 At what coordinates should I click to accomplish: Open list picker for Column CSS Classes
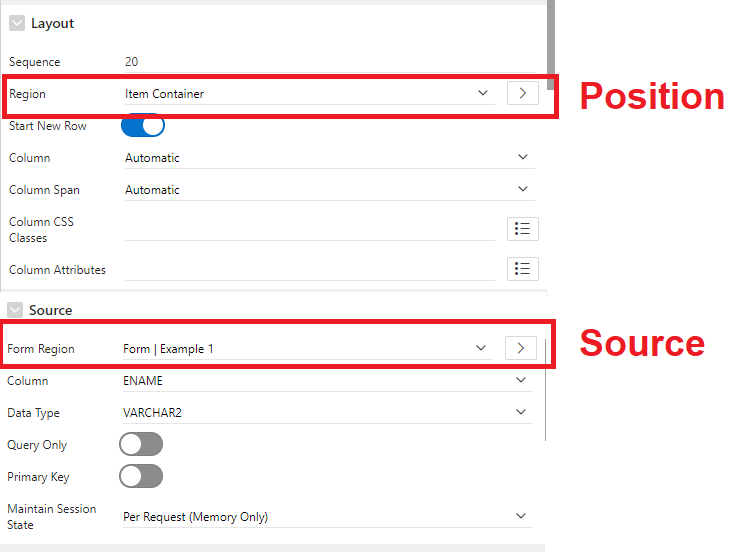pos(523,229)
